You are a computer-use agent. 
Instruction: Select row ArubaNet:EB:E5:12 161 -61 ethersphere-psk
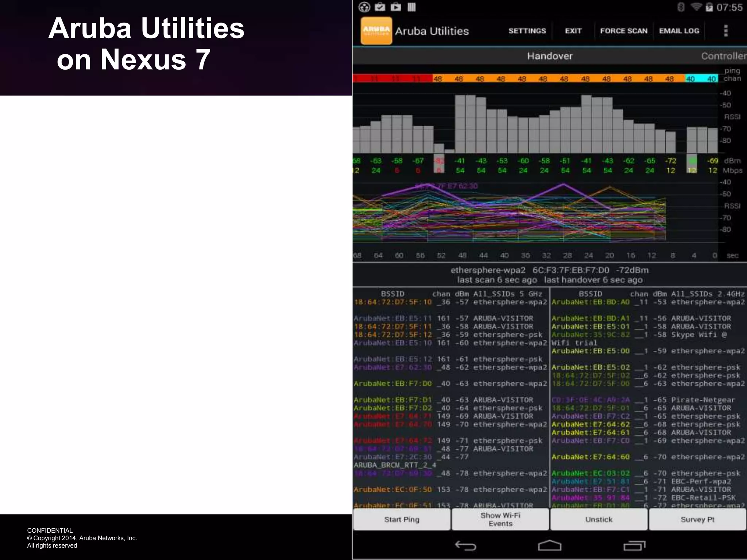[451, 359]
